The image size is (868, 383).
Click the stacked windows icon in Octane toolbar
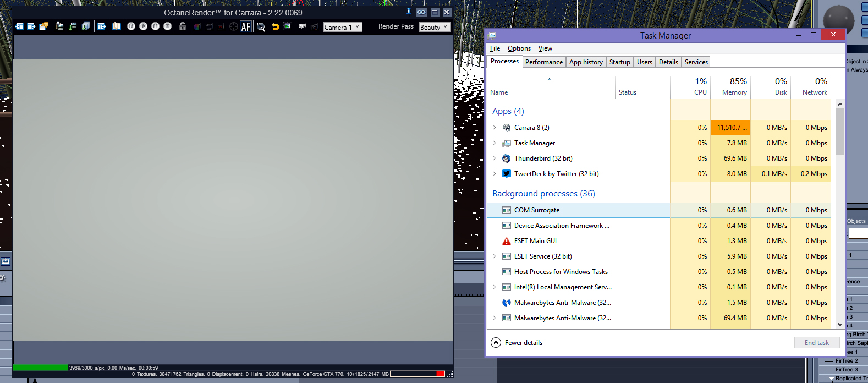(86, 26)
